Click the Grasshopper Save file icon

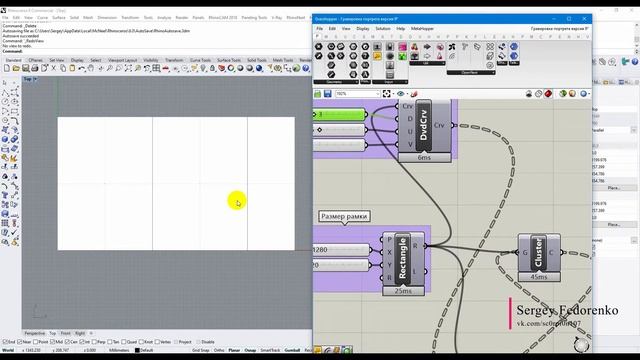[x=327, y=94]
